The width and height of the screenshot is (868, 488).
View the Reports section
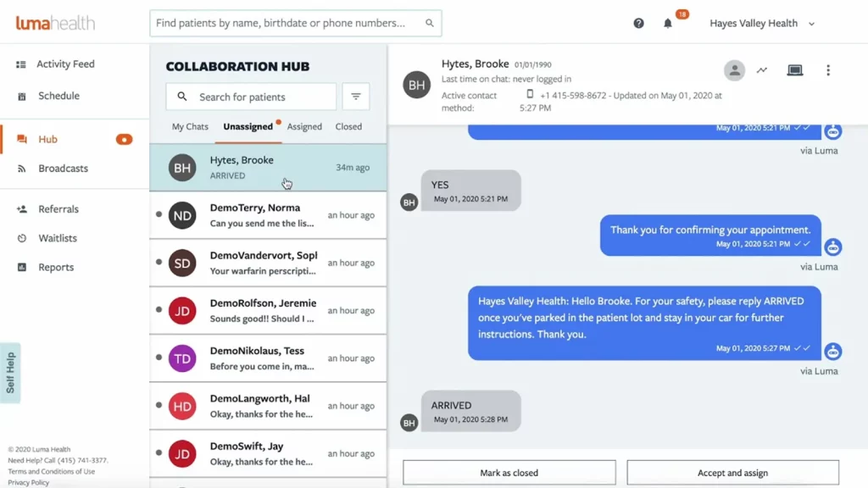tap(55, 267)
